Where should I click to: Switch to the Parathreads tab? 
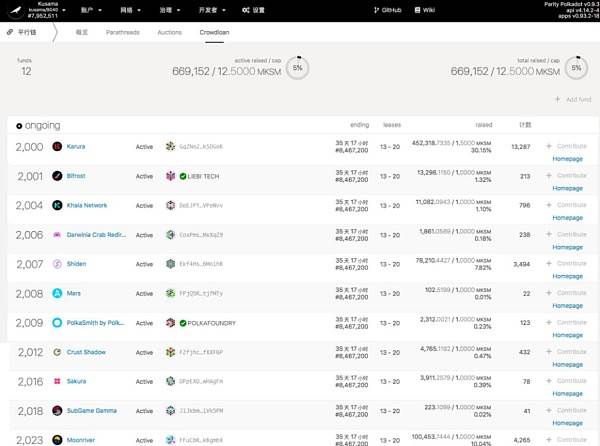123,32
